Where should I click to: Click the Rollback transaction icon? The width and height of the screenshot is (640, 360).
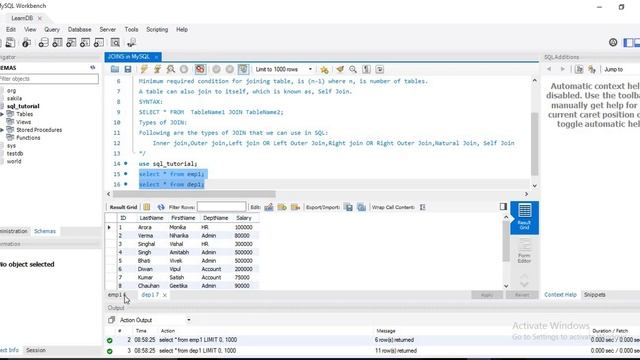pos(230,69)
